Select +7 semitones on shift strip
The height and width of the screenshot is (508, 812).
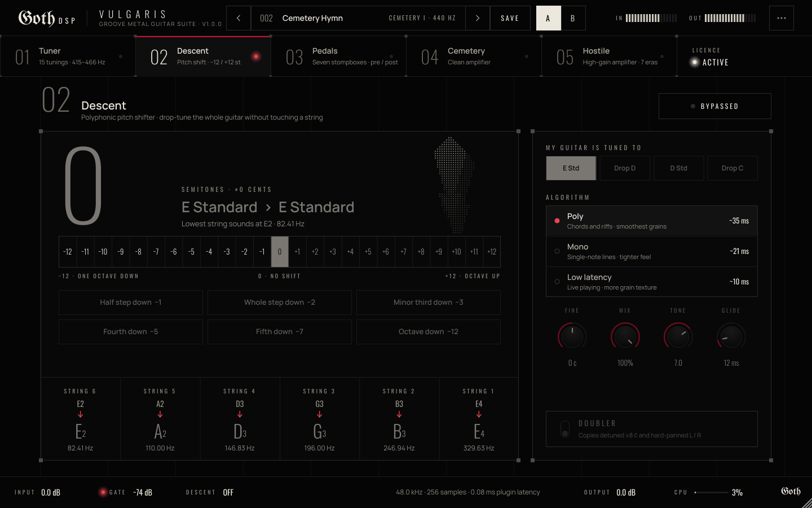pos(403,252)
